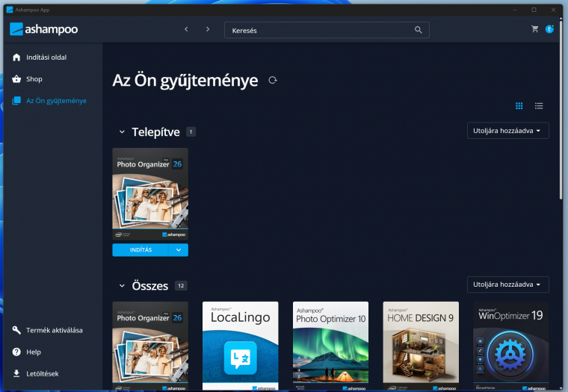Viewport: 568px width, 392px height.
Task: Open sort dropdown in Telepítve section
Action: 507,131
